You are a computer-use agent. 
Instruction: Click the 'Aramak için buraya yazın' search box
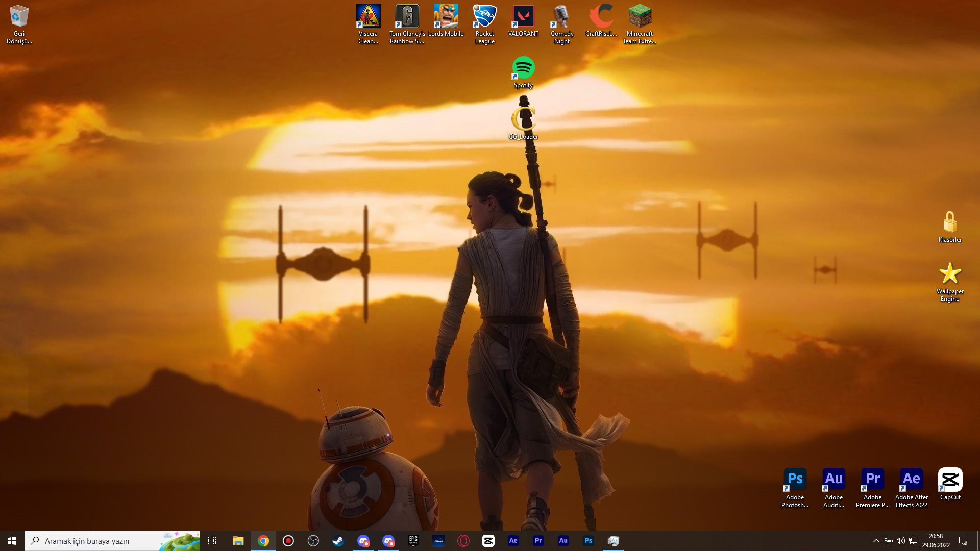point(112,541)
